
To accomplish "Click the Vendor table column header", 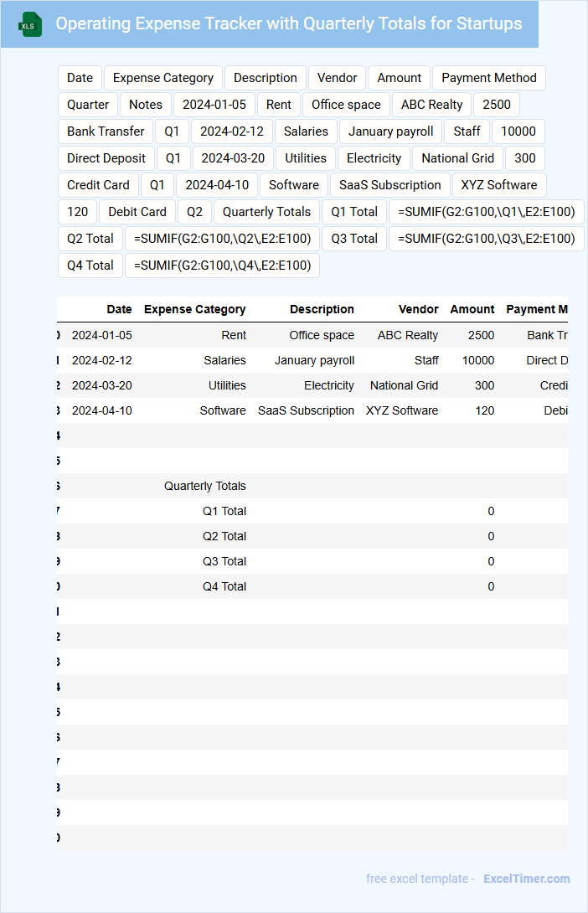I will (419, 309).
